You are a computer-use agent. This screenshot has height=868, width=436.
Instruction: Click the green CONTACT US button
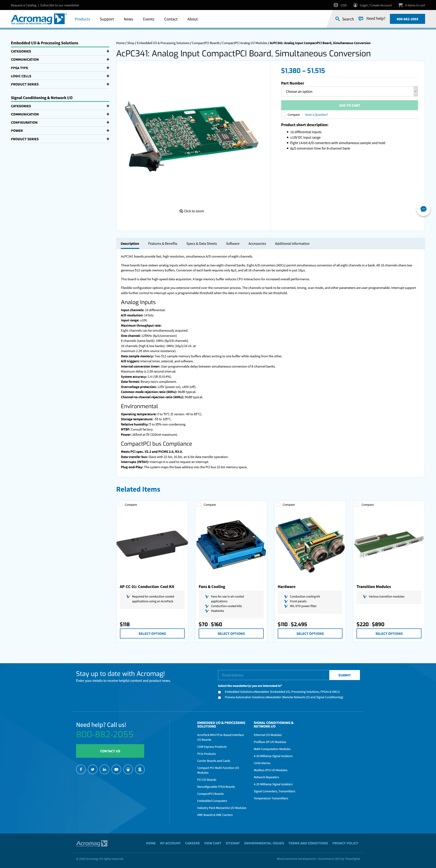[x=110, y=751]
